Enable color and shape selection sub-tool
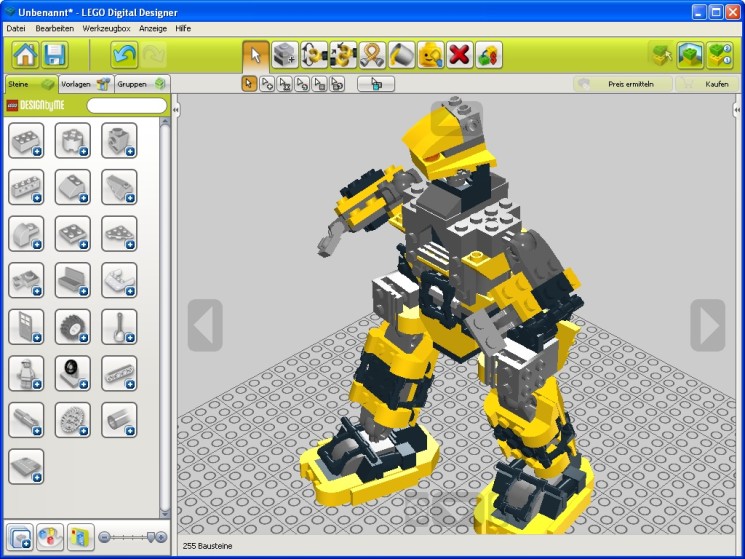745x559 pixels. (x=337, y=84)
